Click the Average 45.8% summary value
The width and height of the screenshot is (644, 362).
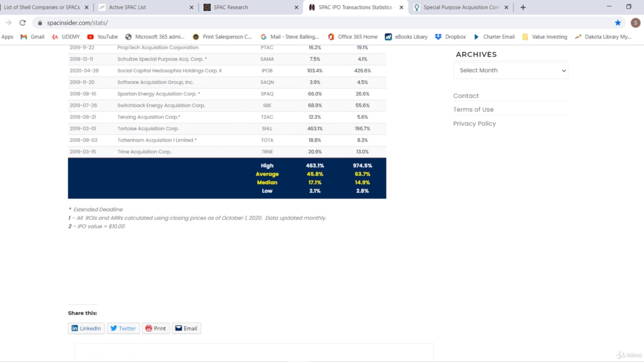[314, 174]
